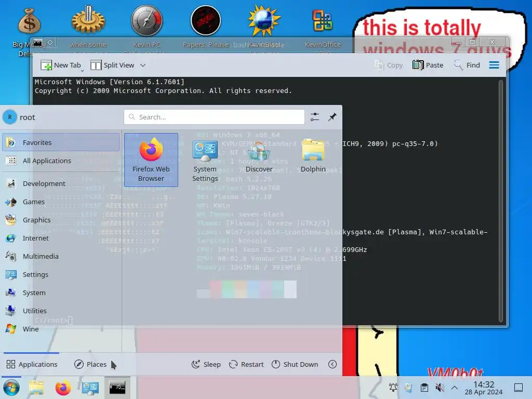Open the System category

[x=61, y=292]
